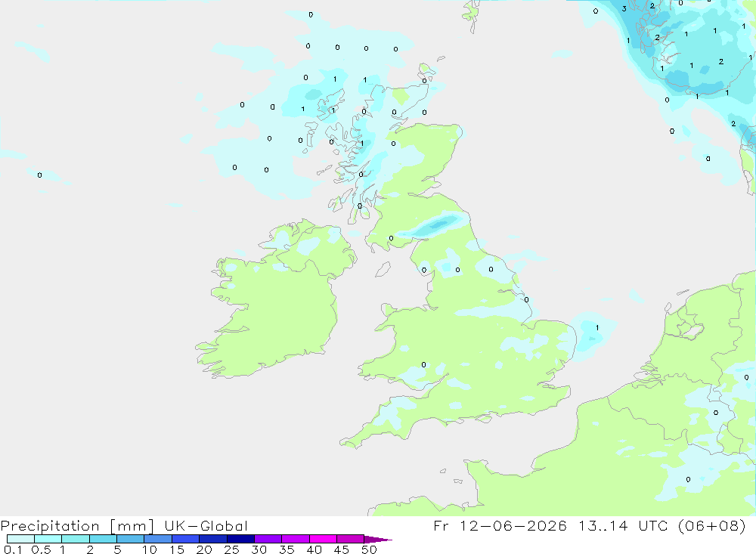Click the Isle of Man outline
This screenshot has width=756, height=554.
click(383, 270)
